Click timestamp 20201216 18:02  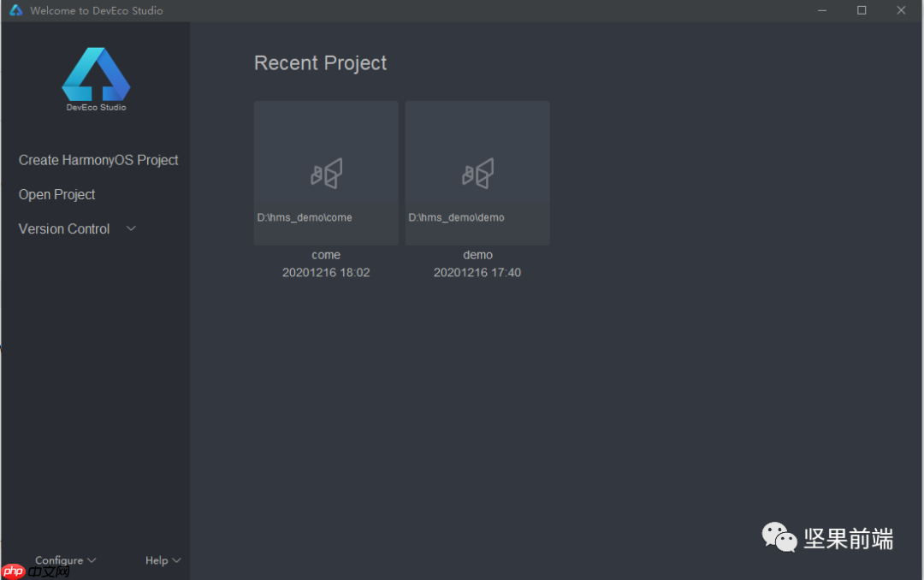click(326, 272)
